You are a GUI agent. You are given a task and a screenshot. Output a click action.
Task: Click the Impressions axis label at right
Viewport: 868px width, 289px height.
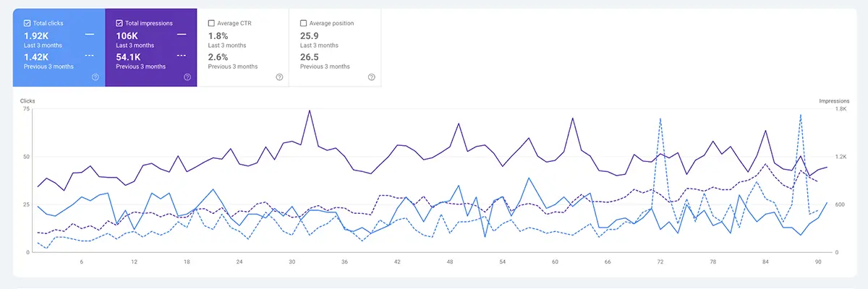[x=834, y=101]
